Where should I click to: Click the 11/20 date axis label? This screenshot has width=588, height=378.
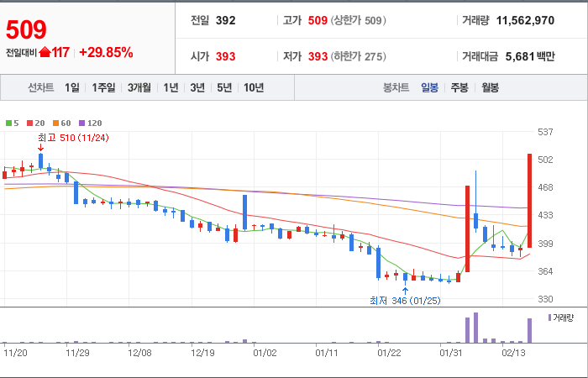click(15, 354)
